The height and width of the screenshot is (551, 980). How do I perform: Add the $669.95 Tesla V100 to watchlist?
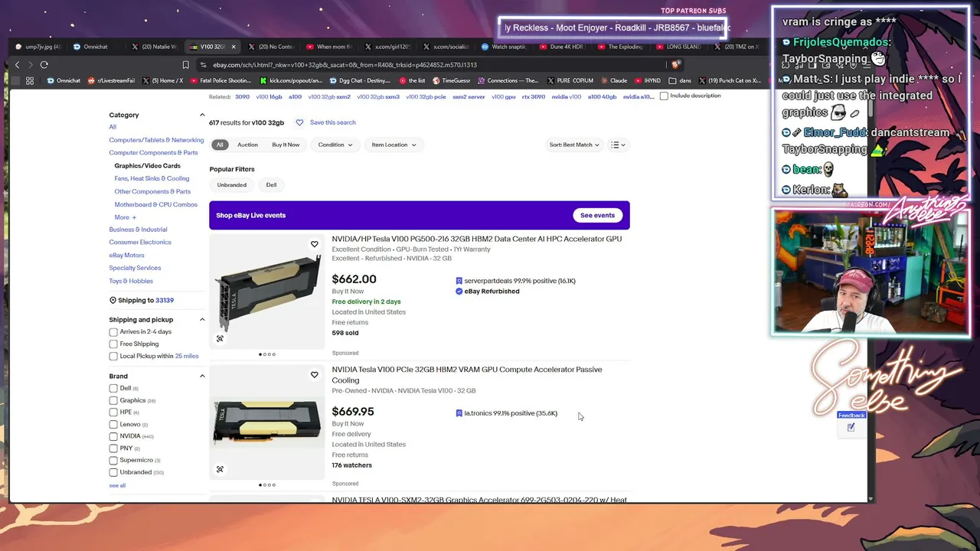(314, 375)
